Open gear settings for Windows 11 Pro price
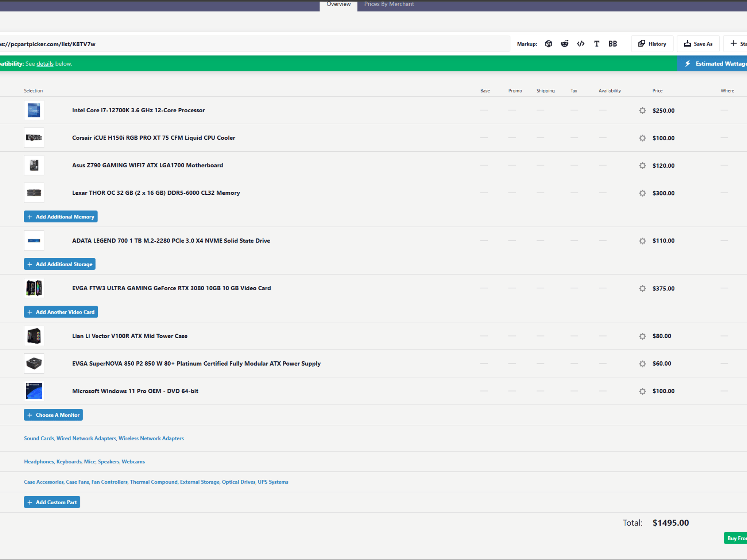This screenshot has height=560, width=747. tap(642, 391)
